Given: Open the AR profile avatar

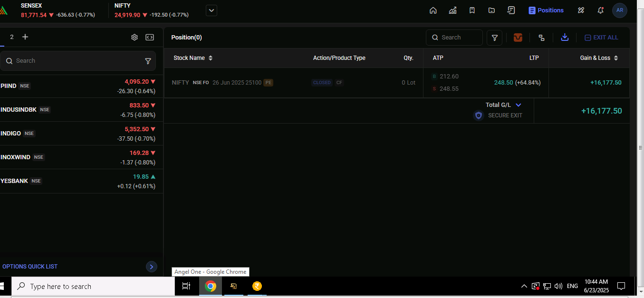Looking at the screenshot, I should (620, 10).
